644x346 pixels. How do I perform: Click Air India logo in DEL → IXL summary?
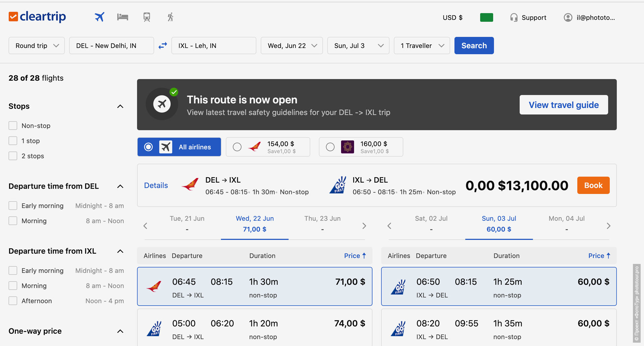[x=190, y=185]
